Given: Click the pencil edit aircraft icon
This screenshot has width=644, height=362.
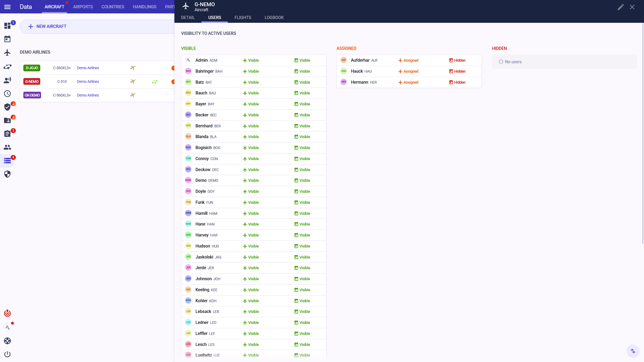Looking at the screenshot, I should pyautogui.click(x=621, y=7).
